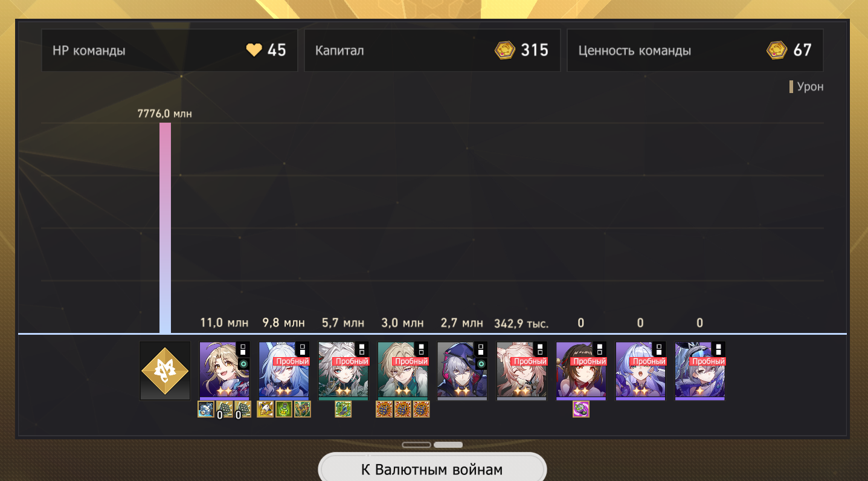This screenshot has height=481, width=868.
Task: Click the purple equipment icon under the dark-haired character
Action: (x=580, y=410)
